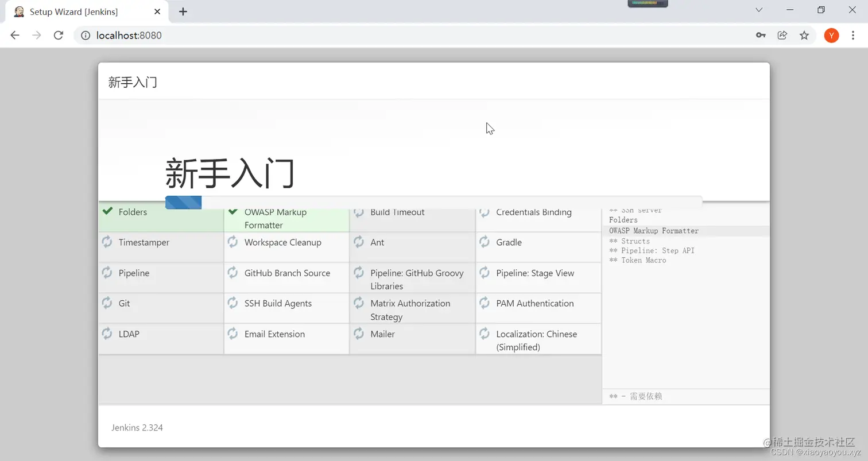The width and height of the screenshot is (868, 461).
Task: Click the Jenkins 2.324 version text
Action: pos(137,427)
